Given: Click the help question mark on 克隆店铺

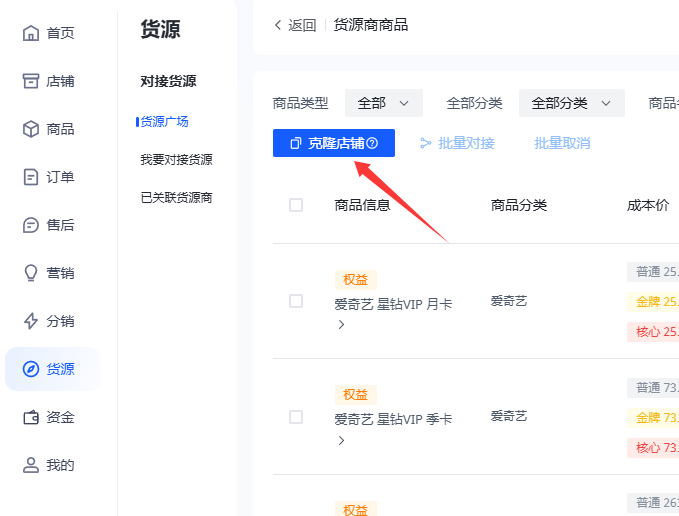Looking at the screenshot, I should tap(372, 143).
